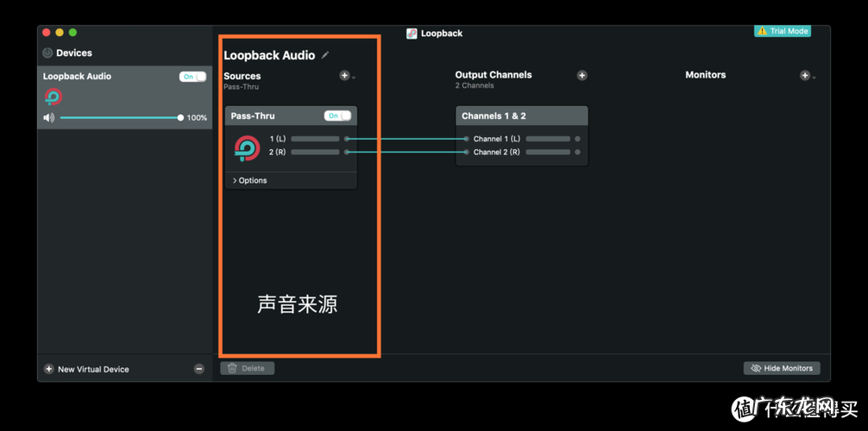
Task: Click the Channel 2 (R) input connector dot
Action: tap(466, 152)
